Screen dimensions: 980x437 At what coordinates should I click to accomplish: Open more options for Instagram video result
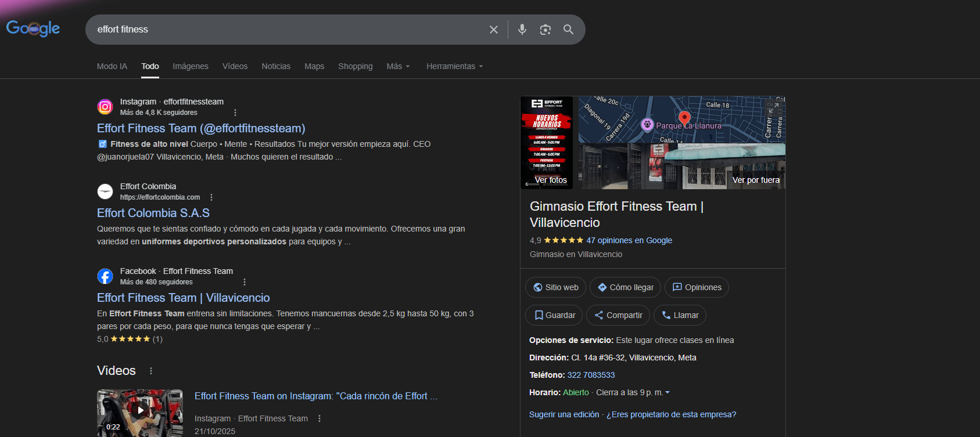(x=320, y=418)
